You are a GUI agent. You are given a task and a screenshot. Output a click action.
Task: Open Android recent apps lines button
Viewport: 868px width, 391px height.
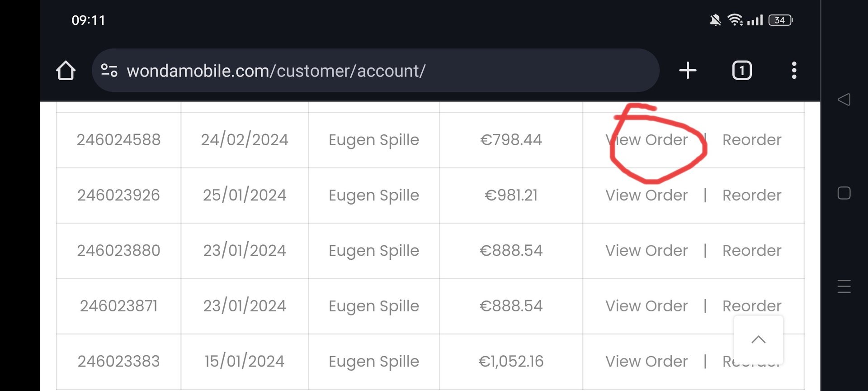(844, 286)
